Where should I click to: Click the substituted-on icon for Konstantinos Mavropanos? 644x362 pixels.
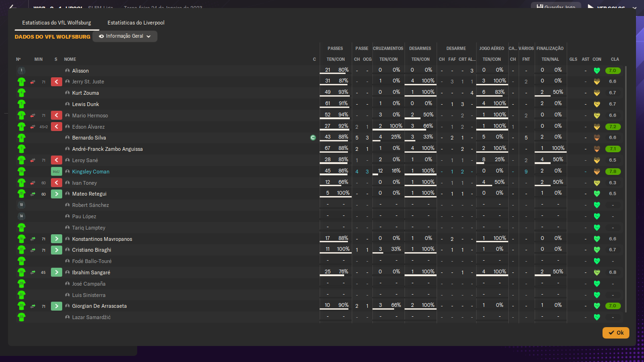pos(57,239)
